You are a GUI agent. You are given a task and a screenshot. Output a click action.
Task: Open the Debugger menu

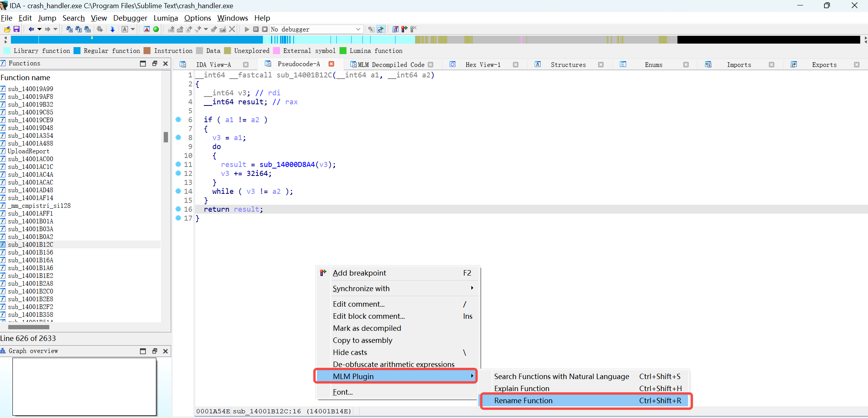tap(130, 18)
